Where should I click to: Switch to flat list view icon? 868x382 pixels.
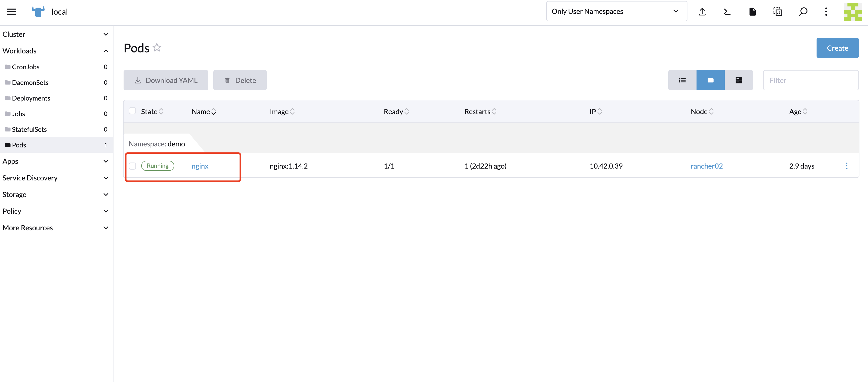682,80
